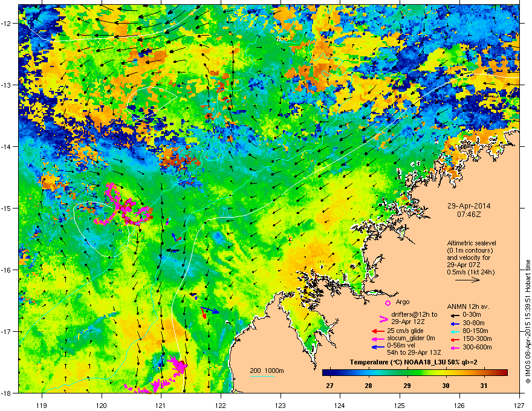The height and width of the screenshot is (411, 532).
Task: Click the latitude axis label '-15'
Action: click(x=7, y=208)
